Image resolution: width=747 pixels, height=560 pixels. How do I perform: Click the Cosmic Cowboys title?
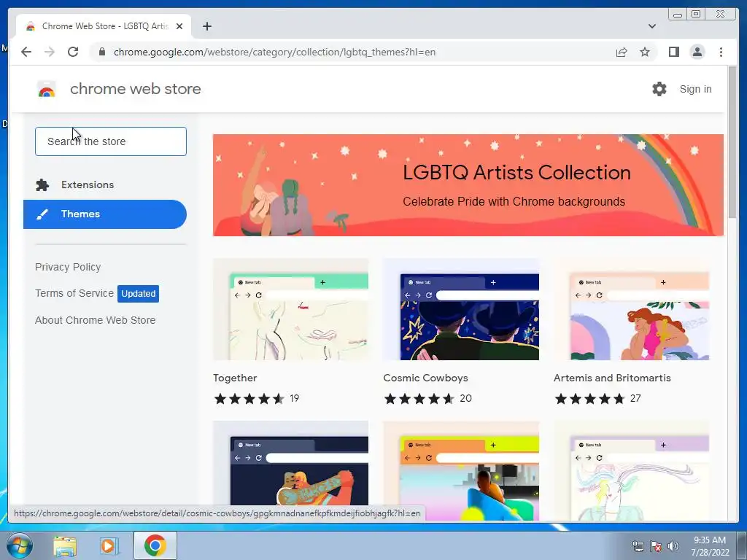[x=425, y=378]
